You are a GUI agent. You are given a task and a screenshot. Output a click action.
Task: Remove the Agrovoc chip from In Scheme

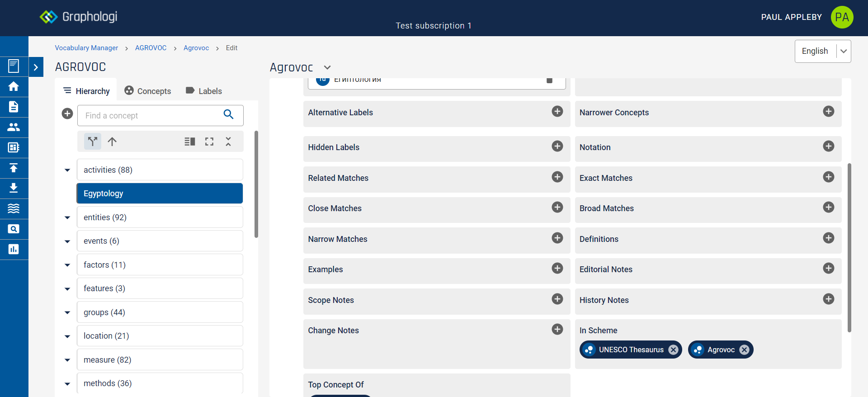point(745,350)
